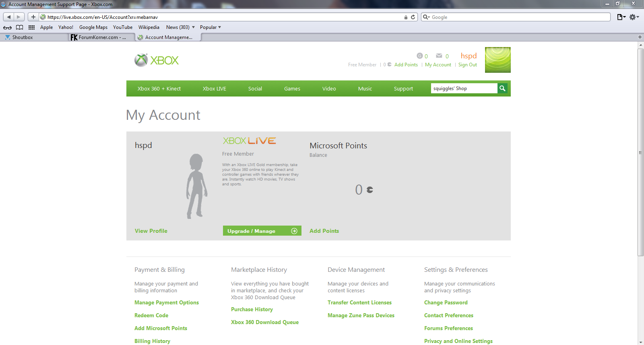Expand the News (303) bookmarks dropdown
The height and width of the screenshot is (345, 644).
(180, 27)
